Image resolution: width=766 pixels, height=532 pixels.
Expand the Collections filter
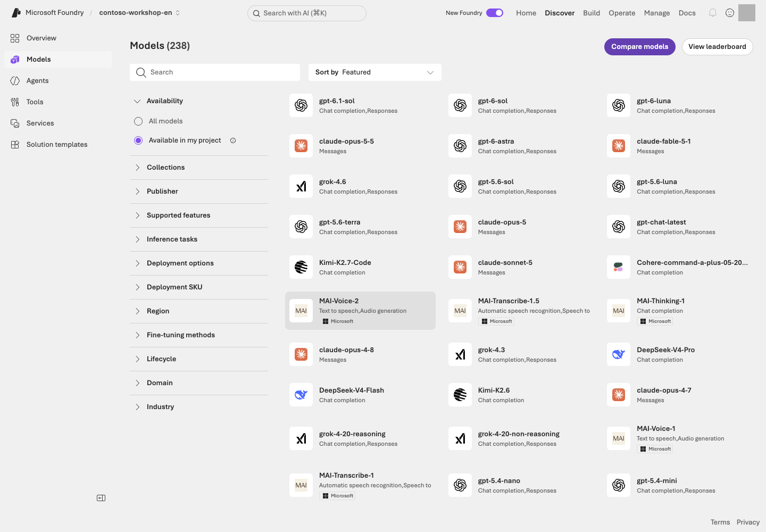point(199,168)
